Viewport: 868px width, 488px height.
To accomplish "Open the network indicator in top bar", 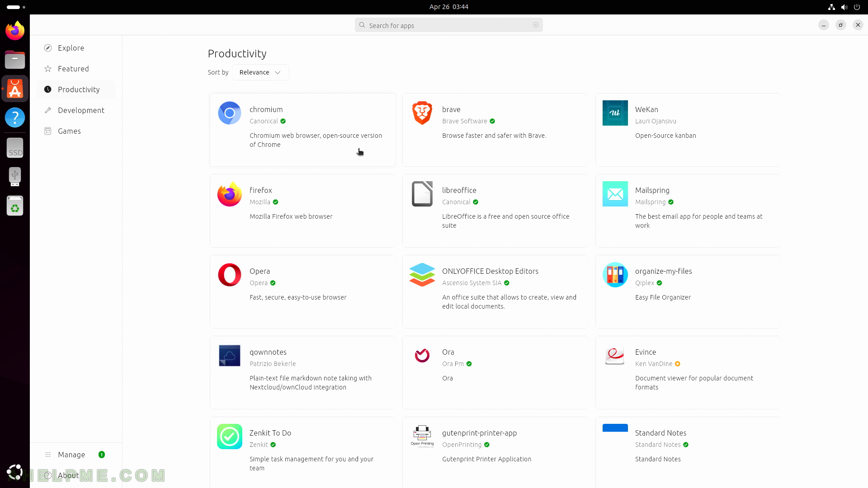I will tap(831, 7).
